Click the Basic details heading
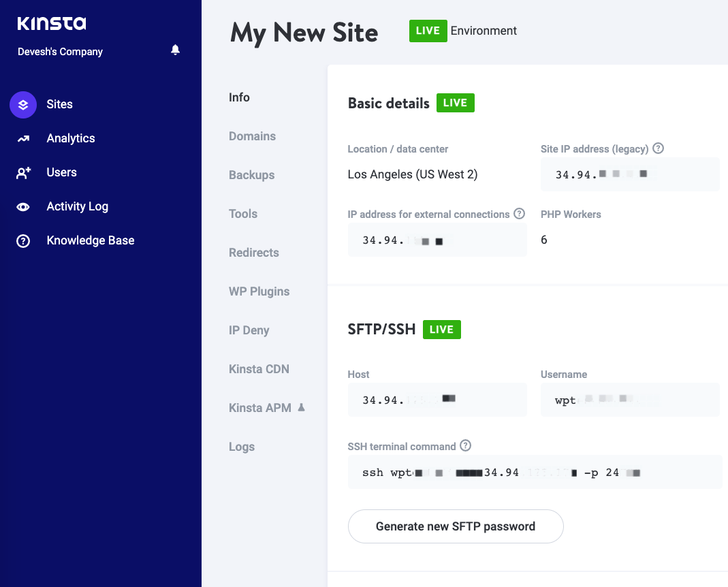 (389, 103)
